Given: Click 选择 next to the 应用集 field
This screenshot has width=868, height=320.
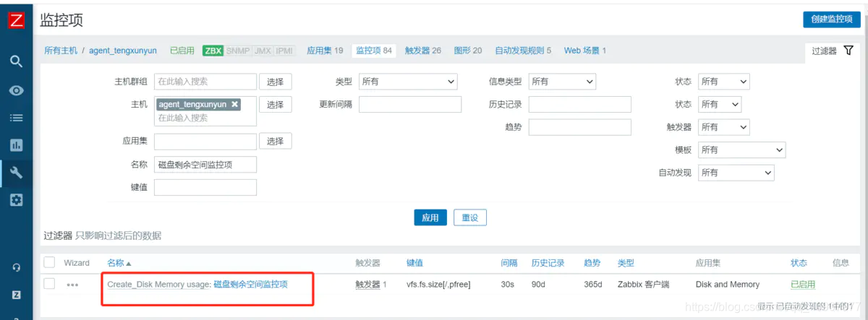Looking at the screenshot, I should point(276,141).
